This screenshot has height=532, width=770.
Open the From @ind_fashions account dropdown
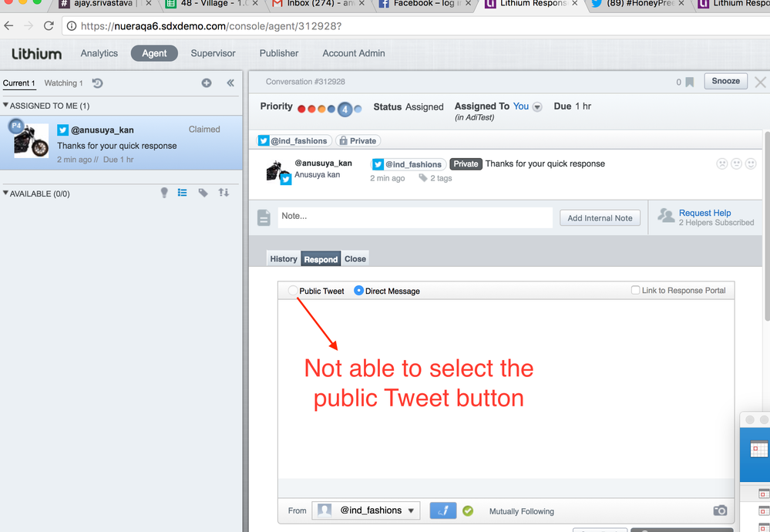point(366,510)
